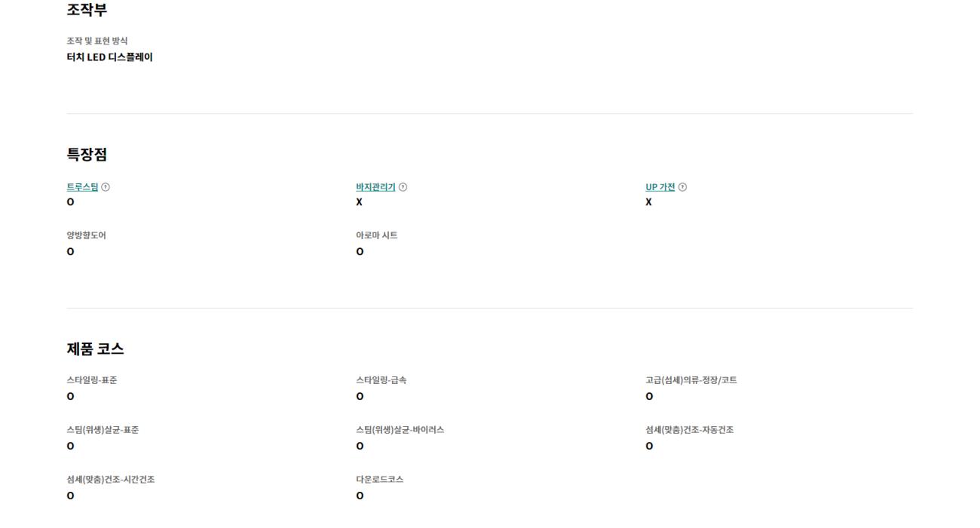This screenshot has width=980, height=528.
Task: Click the 스타일링-급속 course label
Action: click(x=381, y=380)
